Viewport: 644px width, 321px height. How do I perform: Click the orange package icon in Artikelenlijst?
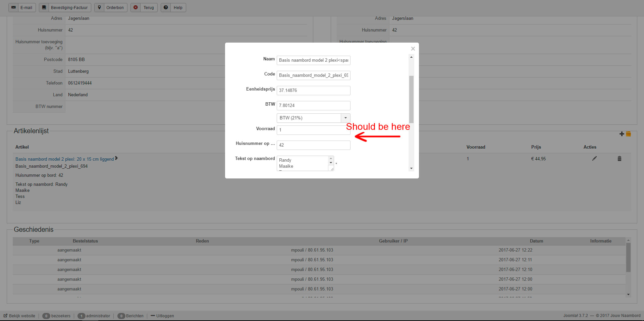point(629,134)
